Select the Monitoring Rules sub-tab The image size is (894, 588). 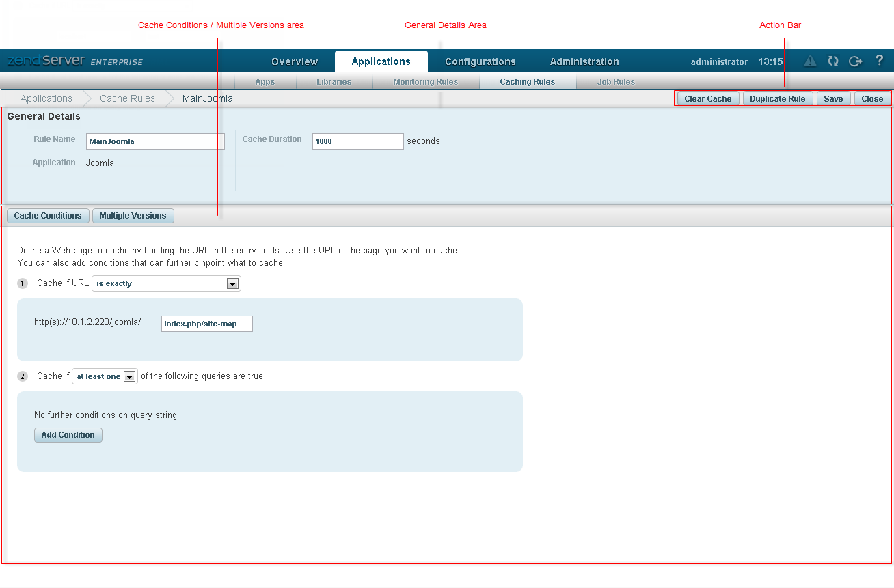tap(425, 82)
